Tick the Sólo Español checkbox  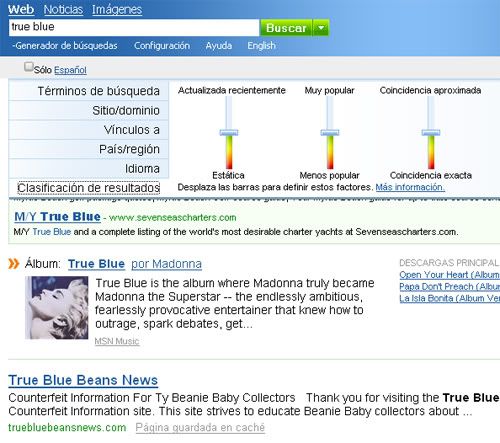[x=29, y=67]
